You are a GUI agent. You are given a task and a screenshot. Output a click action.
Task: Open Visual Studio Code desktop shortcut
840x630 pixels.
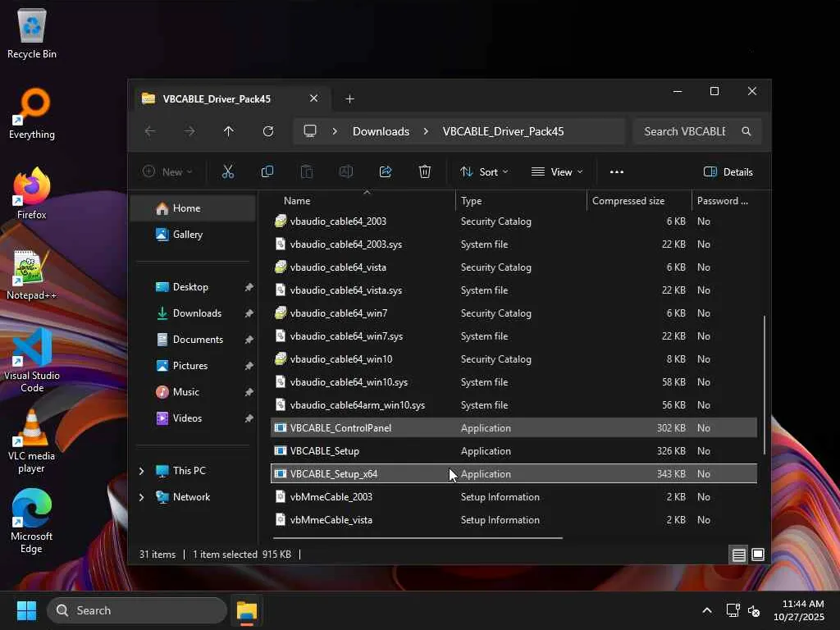pos(32,360)
